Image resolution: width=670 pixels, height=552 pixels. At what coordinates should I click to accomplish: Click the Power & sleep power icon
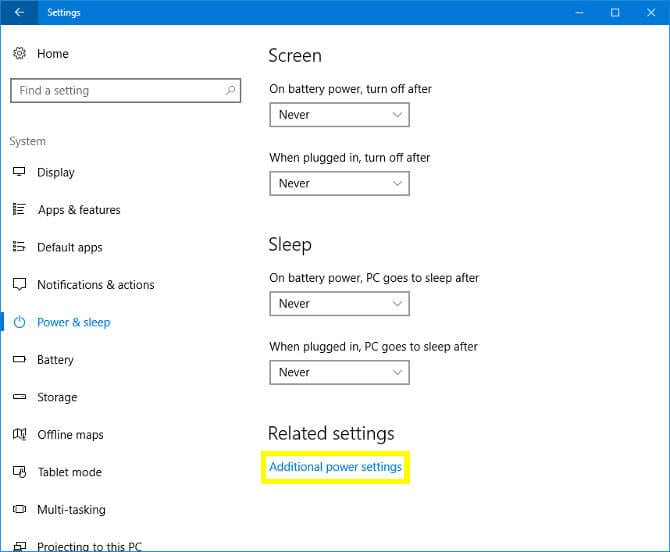pyautogui.click(x=19, y=322)
